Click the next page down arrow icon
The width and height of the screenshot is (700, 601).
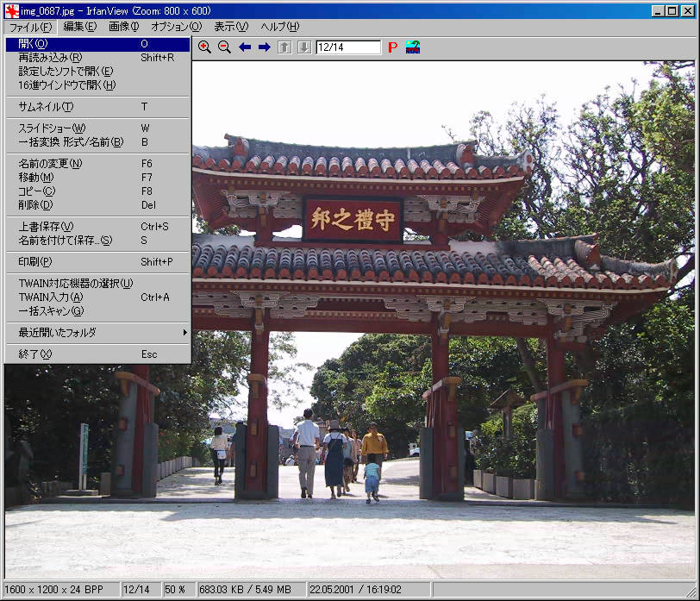point(304,47)
